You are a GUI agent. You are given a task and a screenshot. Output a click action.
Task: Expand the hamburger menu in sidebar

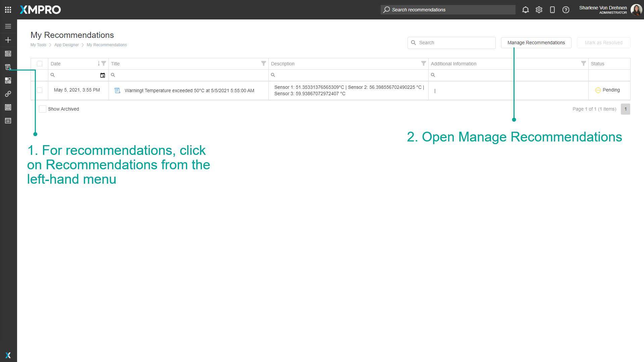pos(8,26)
